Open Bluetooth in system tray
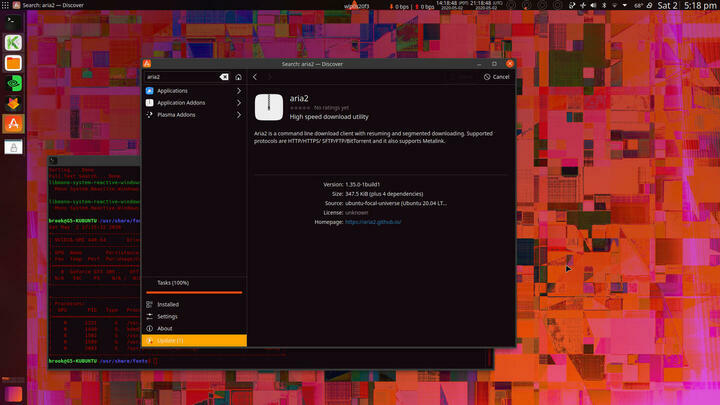This screenshot has width=720, height=405. [x=604, y=6]
